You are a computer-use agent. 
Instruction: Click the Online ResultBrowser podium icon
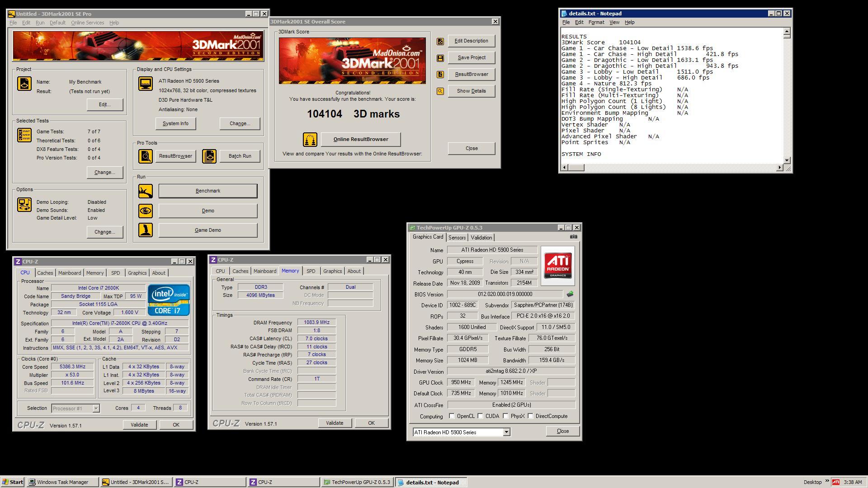point(310,140)
